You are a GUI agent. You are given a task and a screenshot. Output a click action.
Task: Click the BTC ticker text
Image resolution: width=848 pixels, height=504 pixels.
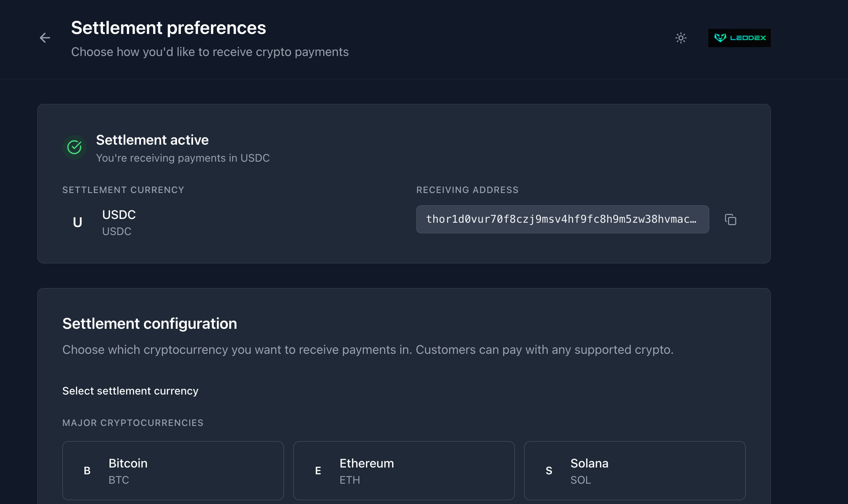coord(119,480)
